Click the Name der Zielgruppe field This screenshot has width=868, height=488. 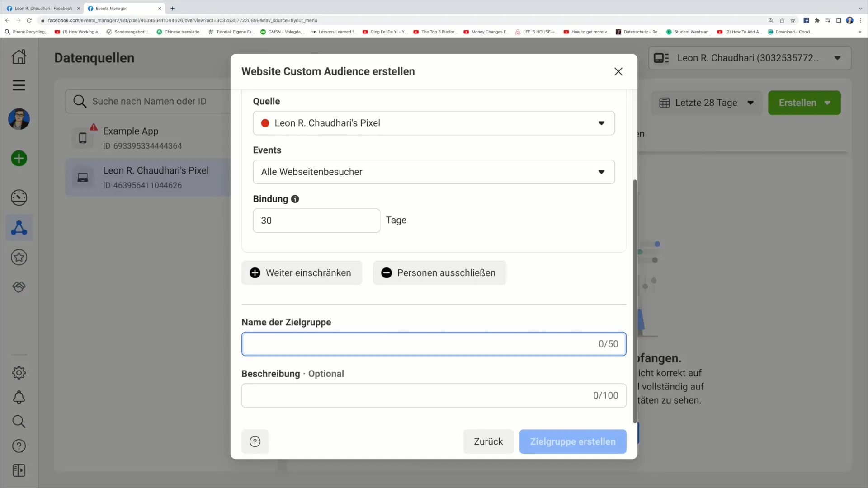(x=434, y=344)
